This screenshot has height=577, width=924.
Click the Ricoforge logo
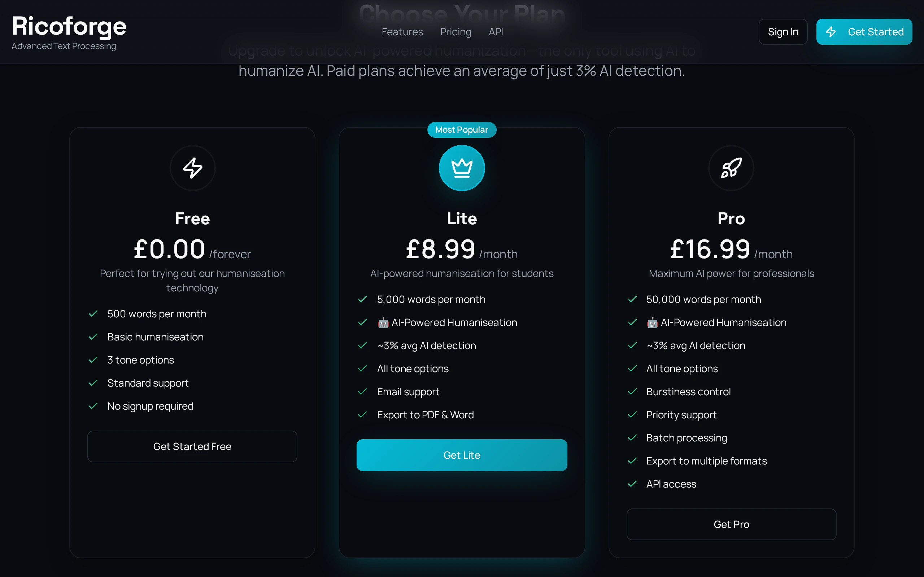[x=69, y=26]
